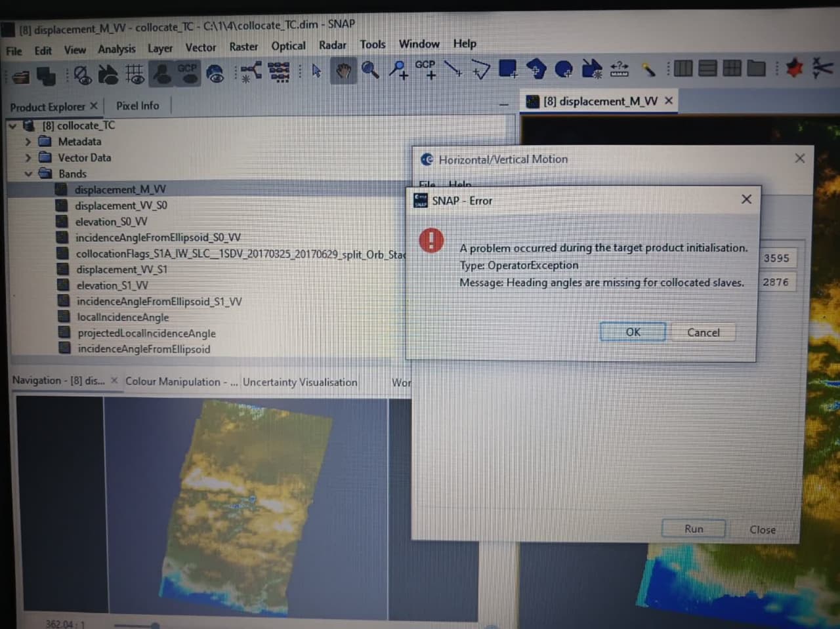Select the projectedLocalIncidenceAngle band
Viewport: 840px width, 629px height.
(x=146, y=333)
